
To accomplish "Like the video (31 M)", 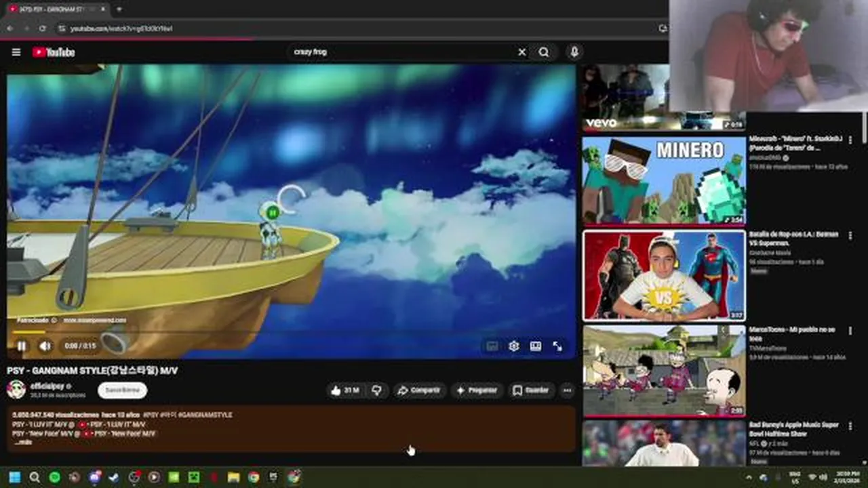I will click(x=345, y=390).
